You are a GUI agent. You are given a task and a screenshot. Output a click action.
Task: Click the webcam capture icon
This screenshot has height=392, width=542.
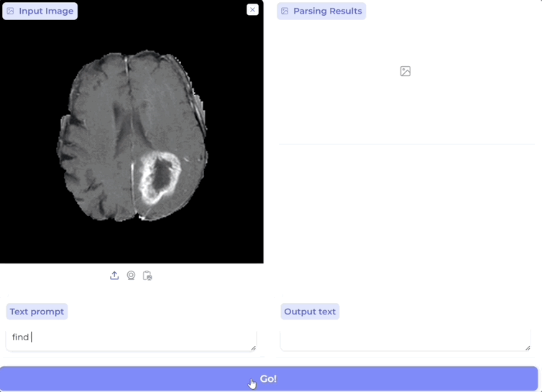tap(131, 276)
